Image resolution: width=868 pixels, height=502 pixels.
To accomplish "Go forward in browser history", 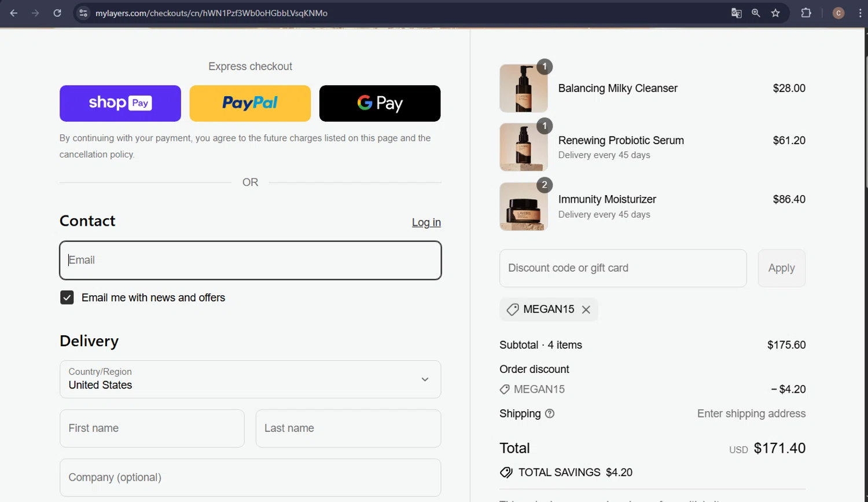I will point(35,13).
